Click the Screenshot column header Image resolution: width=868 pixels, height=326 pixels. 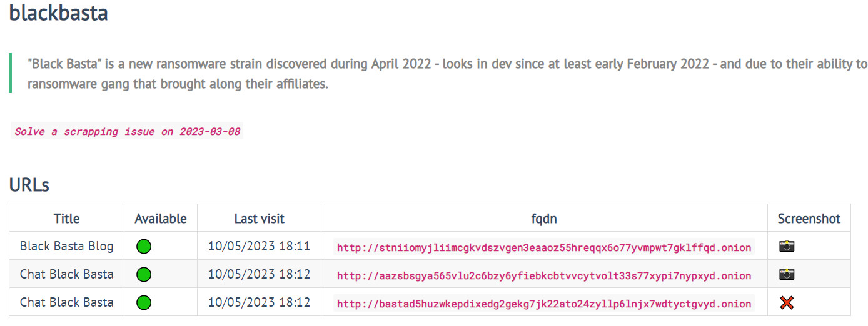(x=809, y=219)
